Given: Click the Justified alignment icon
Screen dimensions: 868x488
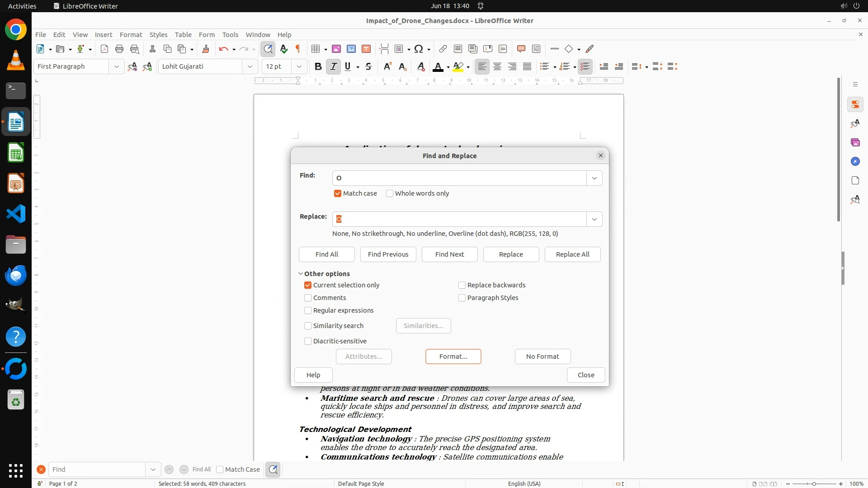Looking at the screenshot, I should (x=527, y=66).
